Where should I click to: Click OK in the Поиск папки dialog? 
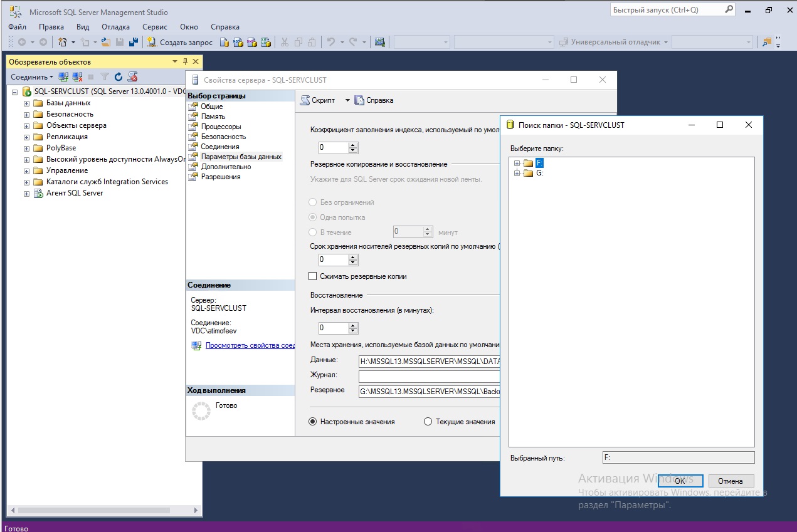pyautogui.click(x=680, y=480)
